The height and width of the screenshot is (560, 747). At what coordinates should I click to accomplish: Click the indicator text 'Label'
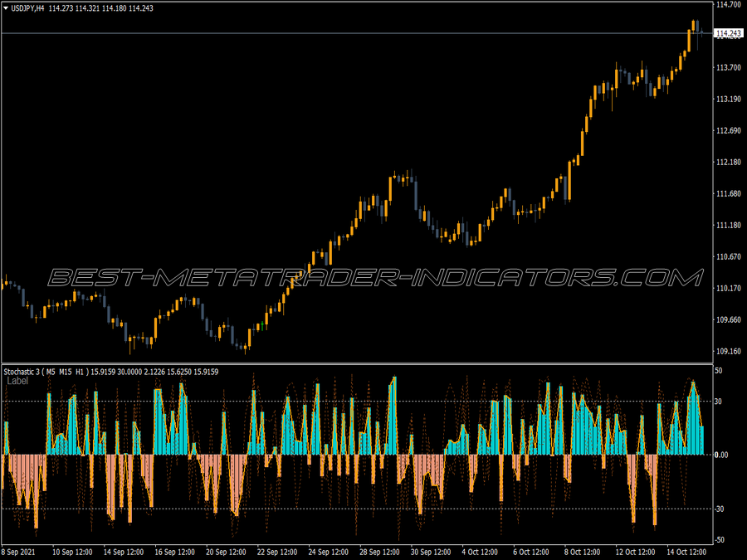(17, 381)
